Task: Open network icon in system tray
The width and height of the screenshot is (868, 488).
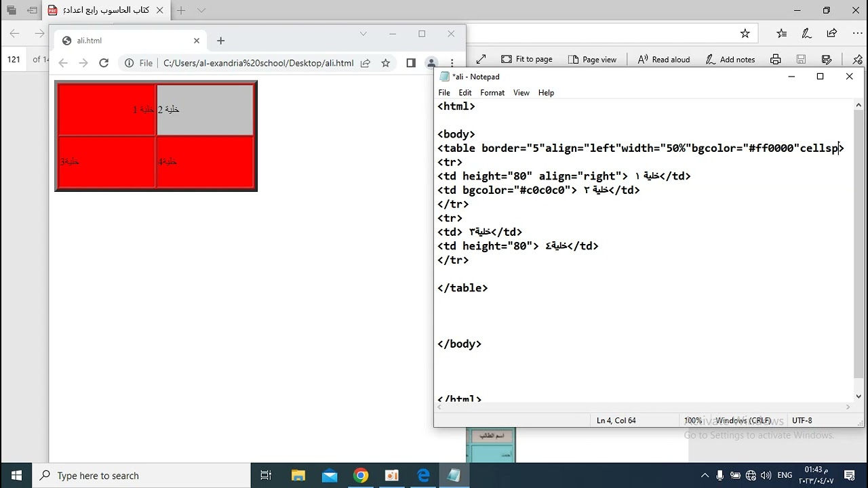Action: pos(751,476)
